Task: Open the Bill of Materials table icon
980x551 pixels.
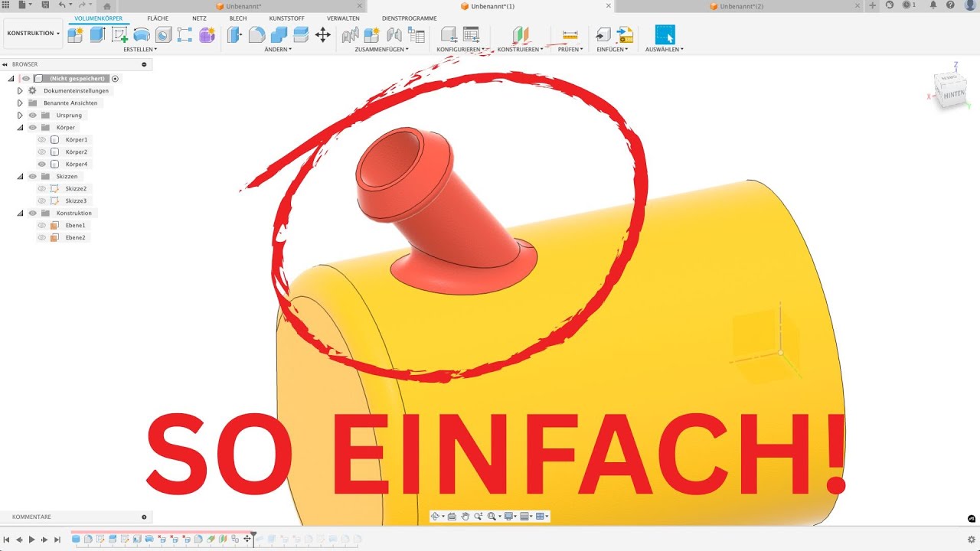Action: pyautogui.click(x=416, y=34)
